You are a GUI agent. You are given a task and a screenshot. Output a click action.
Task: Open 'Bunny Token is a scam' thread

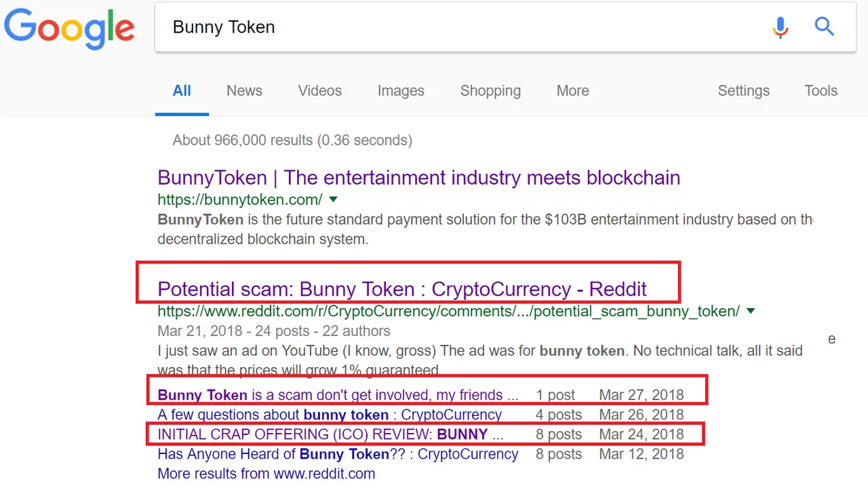click(x=338, y=395)
